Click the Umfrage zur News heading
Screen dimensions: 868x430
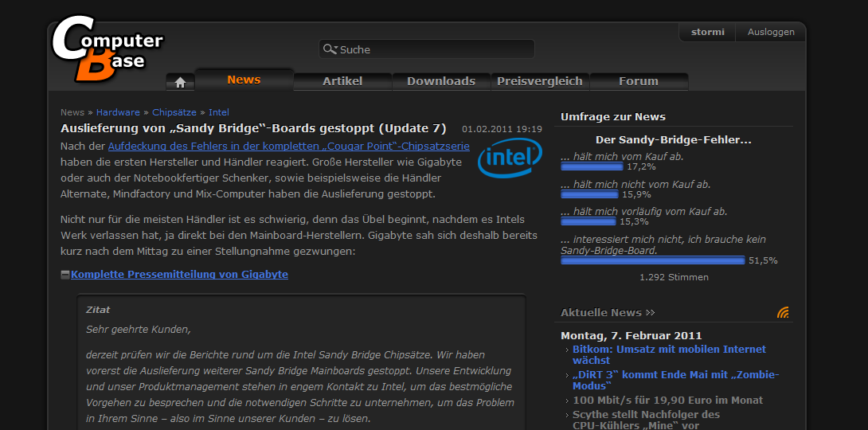coord(613,117)
